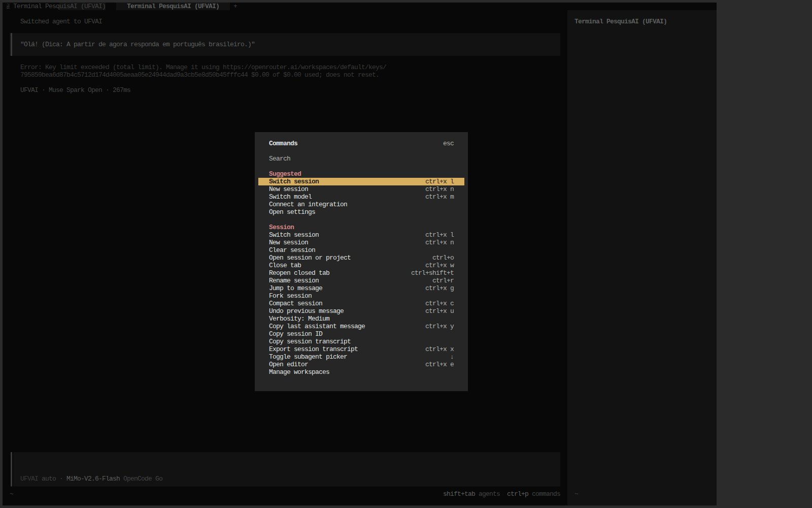Select Reopen closed tab

[x=361, y=273]
